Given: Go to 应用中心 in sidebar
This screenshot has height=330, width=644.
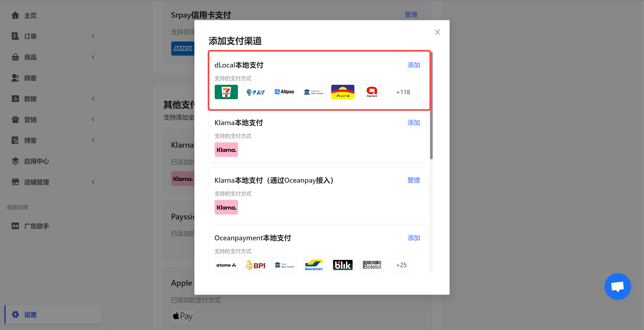Looking at the screenshot, I should pyautogui.click(x=36, y=161).
